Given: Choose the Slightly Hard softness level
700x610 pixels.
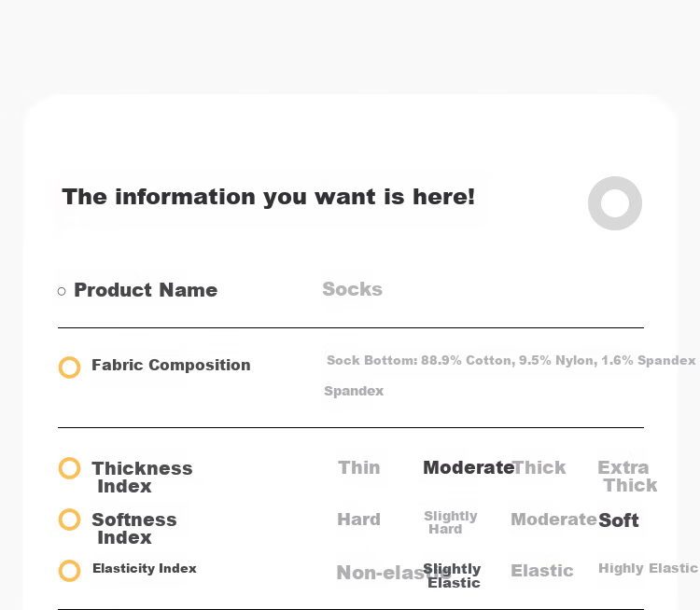Looking at the screenshot, I should click(x=451, y=522).
